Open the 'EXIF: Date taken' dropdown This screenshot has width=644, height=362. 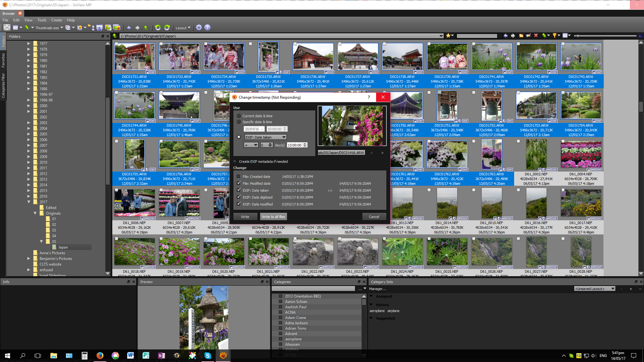point(266,137)
